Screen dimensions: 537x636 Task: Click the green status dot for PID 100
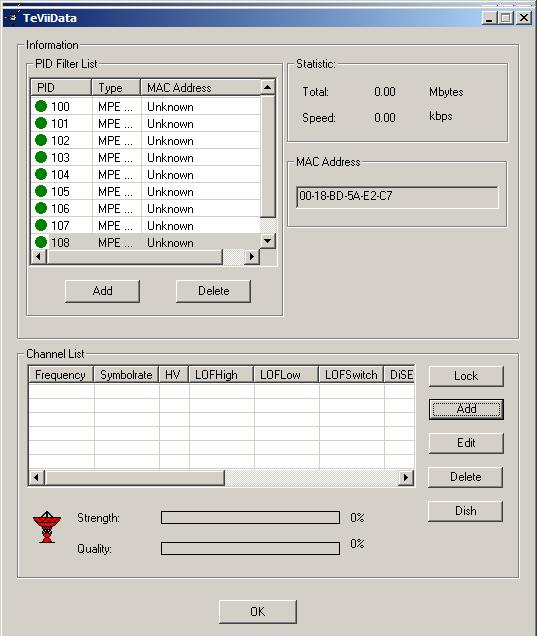point(41,106)
